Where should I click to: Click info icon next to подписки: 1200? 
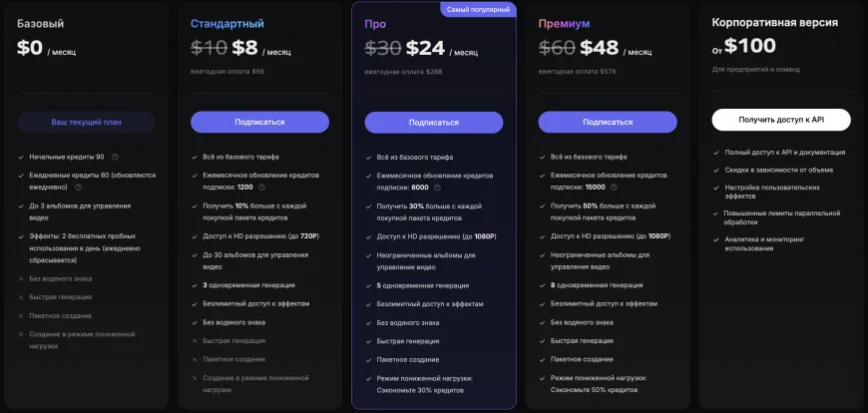[262, 187]
